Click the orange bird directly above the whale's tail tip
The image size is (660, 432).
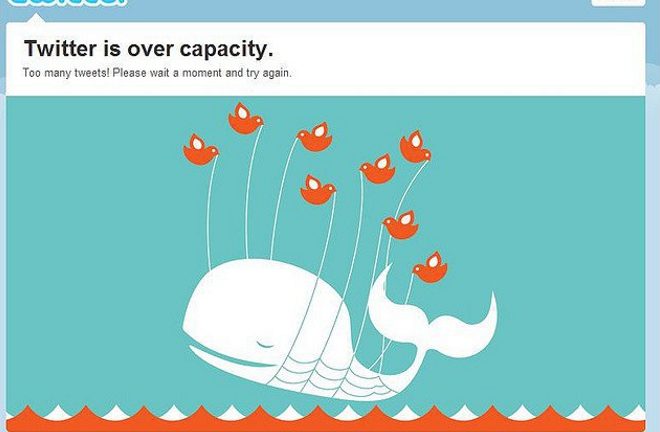400,225
